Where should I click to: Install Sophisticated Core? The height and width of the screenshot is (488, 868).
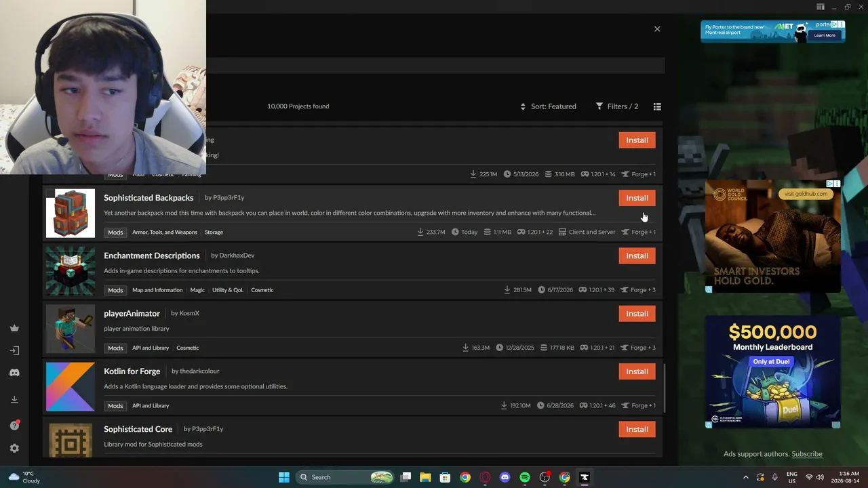point(637,429)
